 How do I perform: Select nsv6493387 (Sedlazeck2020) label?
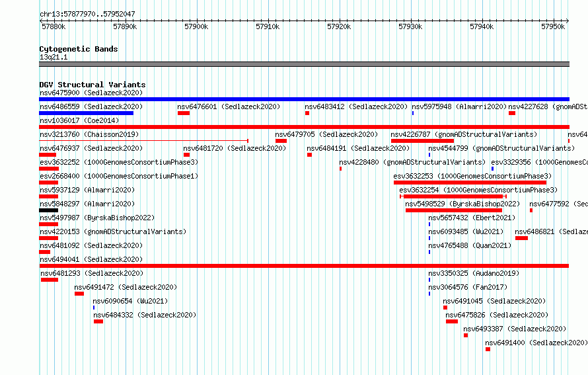coord(515,329)
